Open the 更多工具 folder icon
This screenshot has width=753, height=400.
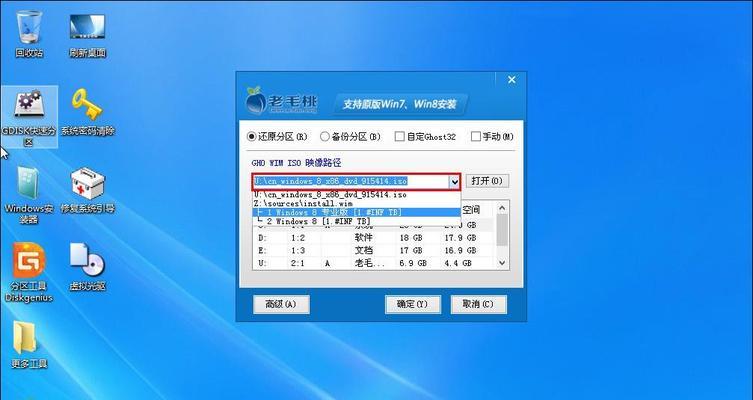(29, 344)
